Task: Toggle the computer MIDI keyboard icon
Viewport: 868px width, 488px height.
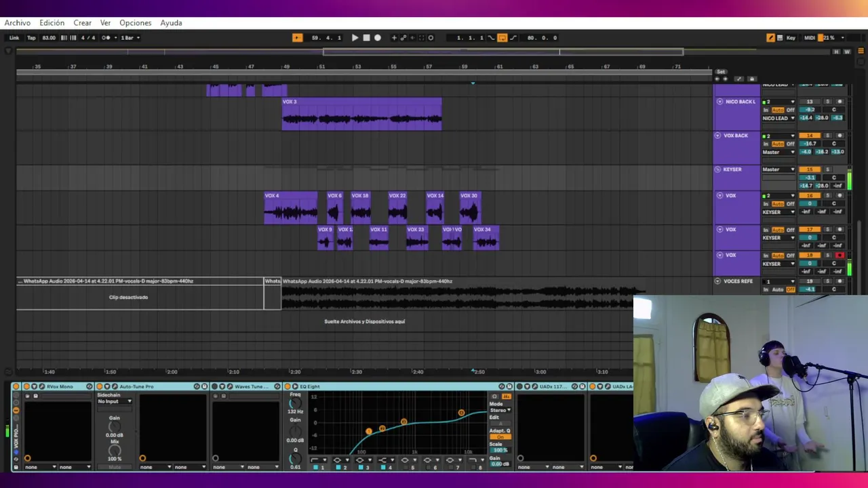Action: point(780,38)
